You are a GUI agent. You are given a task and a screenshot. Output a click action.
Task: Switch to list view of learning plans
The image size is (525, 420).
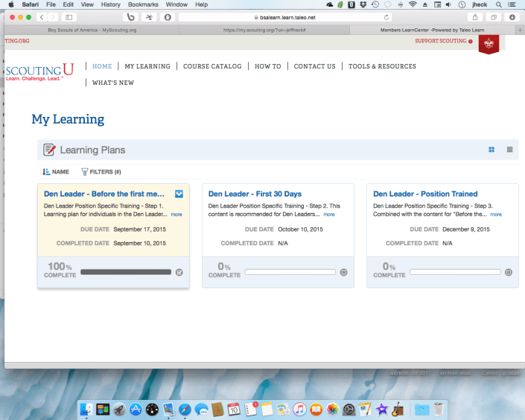tap(509, 150)
